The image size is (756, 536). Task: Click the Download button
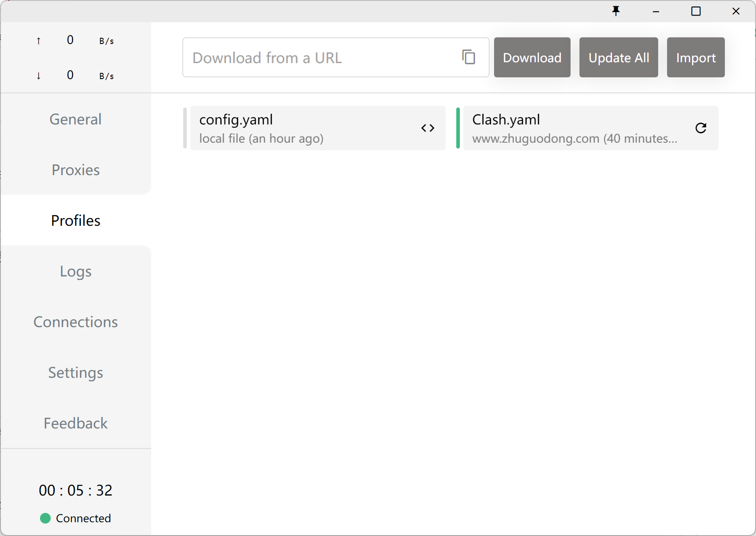pyautogui.click(x=532, y=57)
